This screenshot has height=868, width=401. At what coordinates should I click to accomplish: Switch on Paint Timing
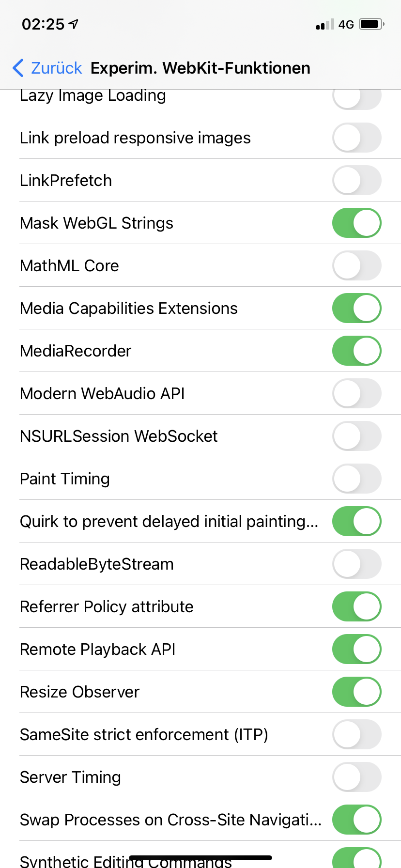pos(356,479)
